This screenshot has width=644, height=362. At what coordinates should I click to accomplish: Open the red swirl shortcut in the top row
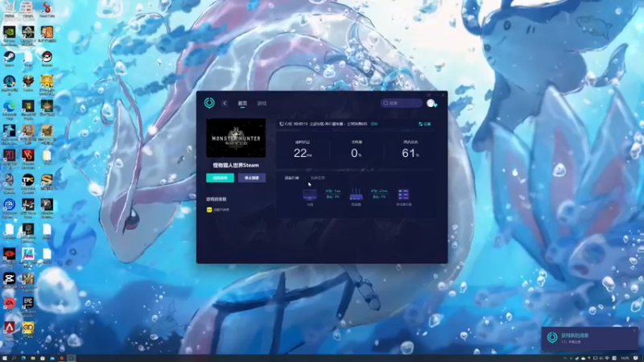(x=47, y=8)
